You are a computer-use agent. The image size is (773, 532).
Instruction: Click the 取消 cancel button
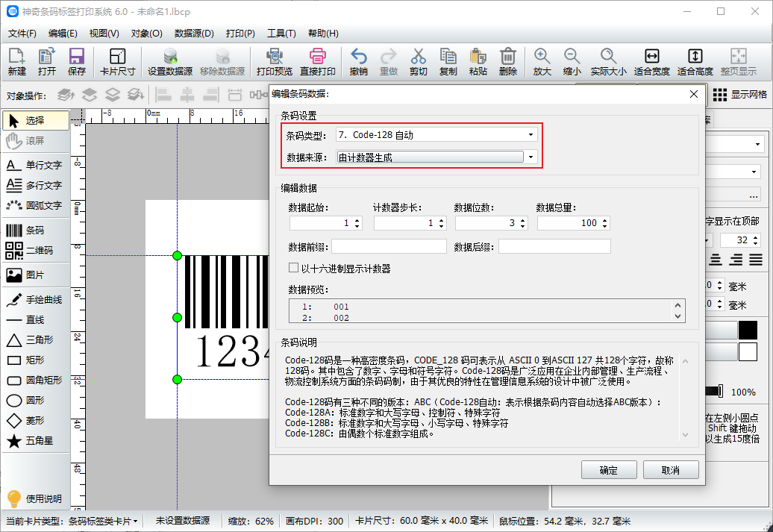671,470
